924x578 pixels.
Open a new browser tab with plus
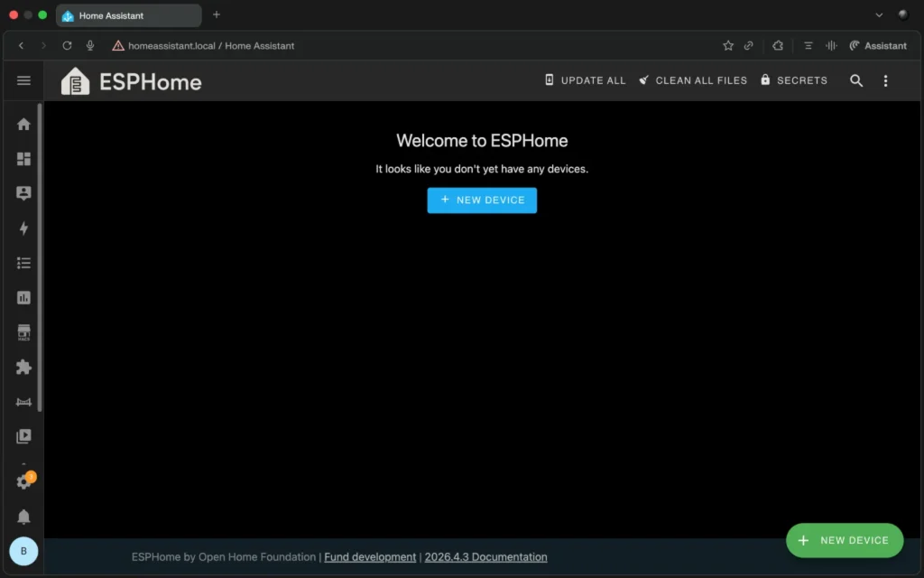click(x=217, y=14)
